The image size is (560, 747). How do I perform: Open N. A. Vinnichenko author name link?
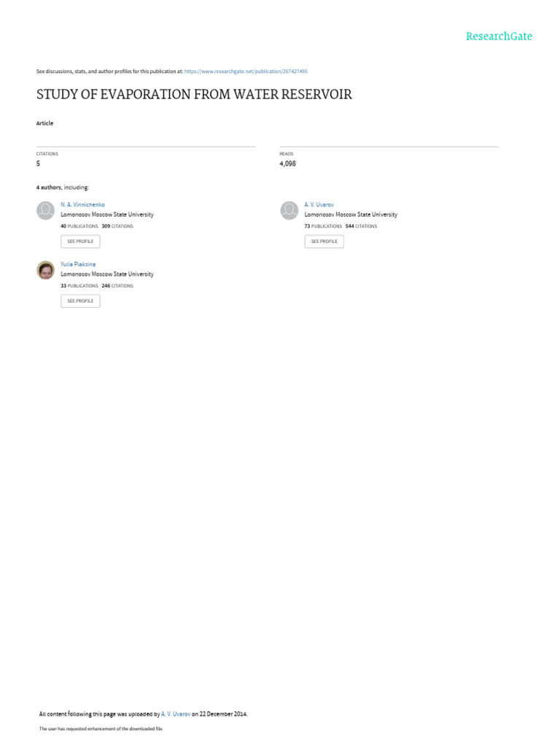click(82, 204)
